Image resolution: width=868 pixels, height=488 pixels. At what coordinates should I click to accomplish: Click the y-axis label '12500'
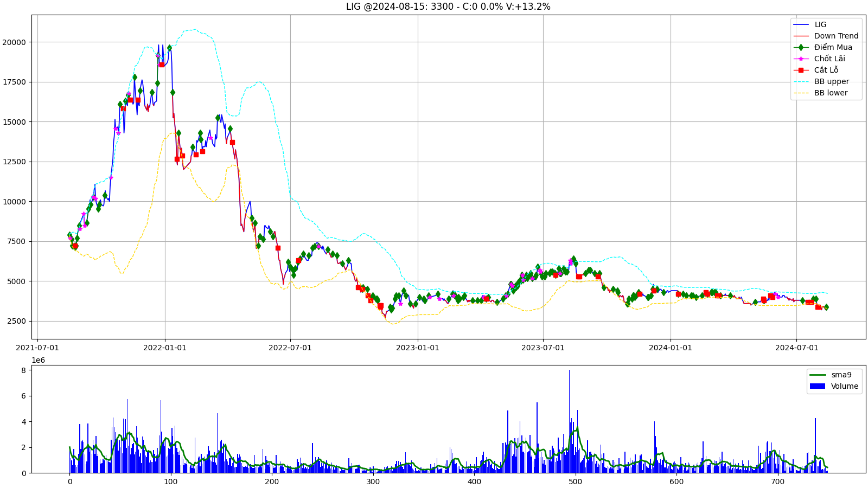(x=14, y=162)
